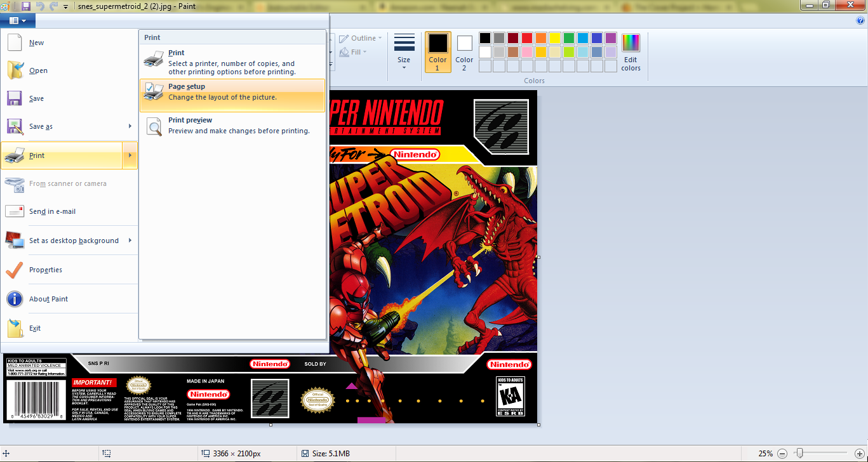Pick the gold color swatch
The width and height of the screenshot is (868, 462).
[x=541, y=52]
